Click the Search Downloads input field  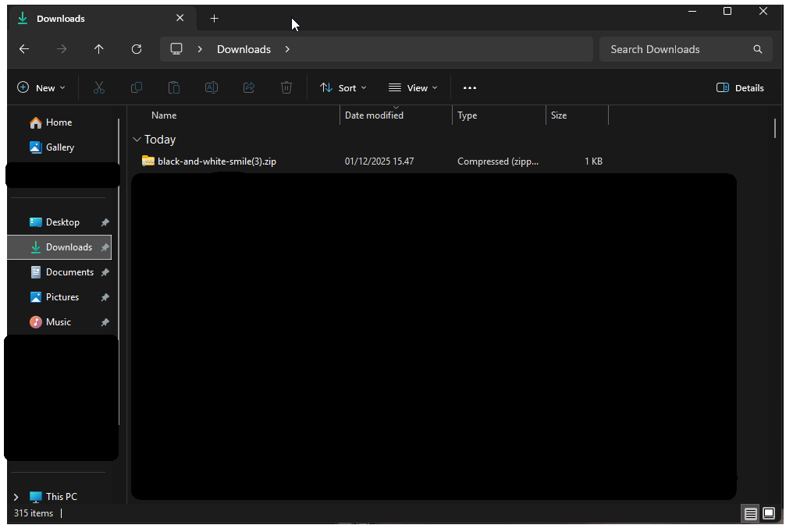coord(675,49)
